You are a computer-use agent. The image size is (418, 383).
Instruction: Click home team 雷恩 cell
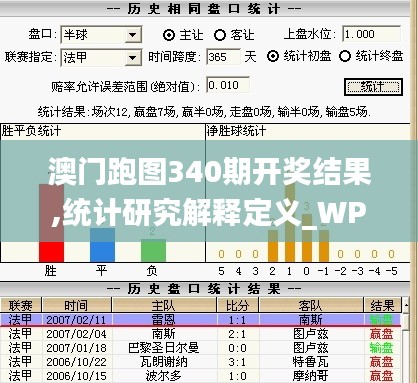click(164, 320)
